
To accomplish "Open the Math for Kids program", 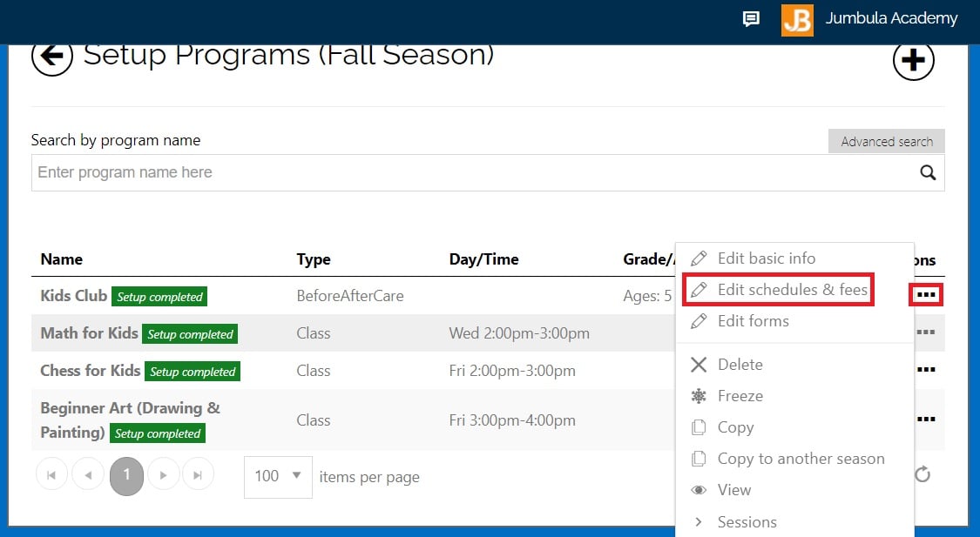I will [89, 332].
